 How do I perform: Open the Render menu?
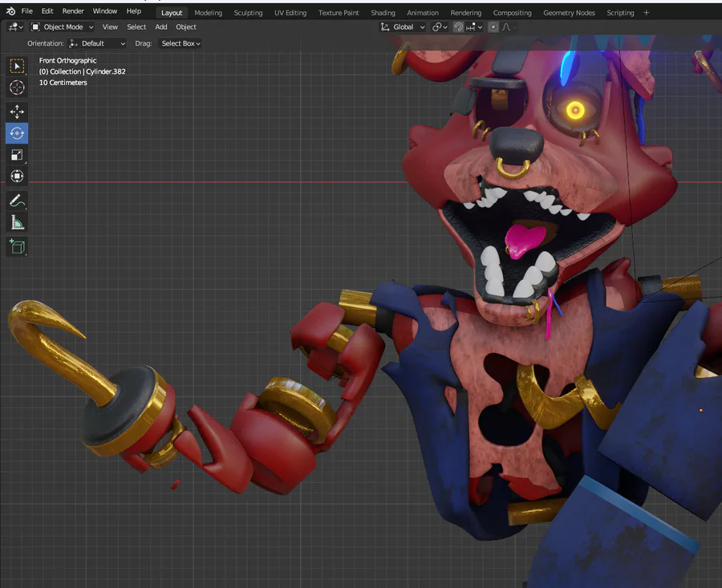click(73, 11)
